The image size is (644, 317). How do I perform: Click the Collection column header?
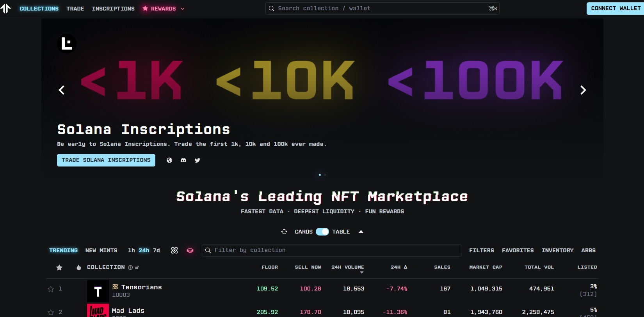[x=106, y=267]
